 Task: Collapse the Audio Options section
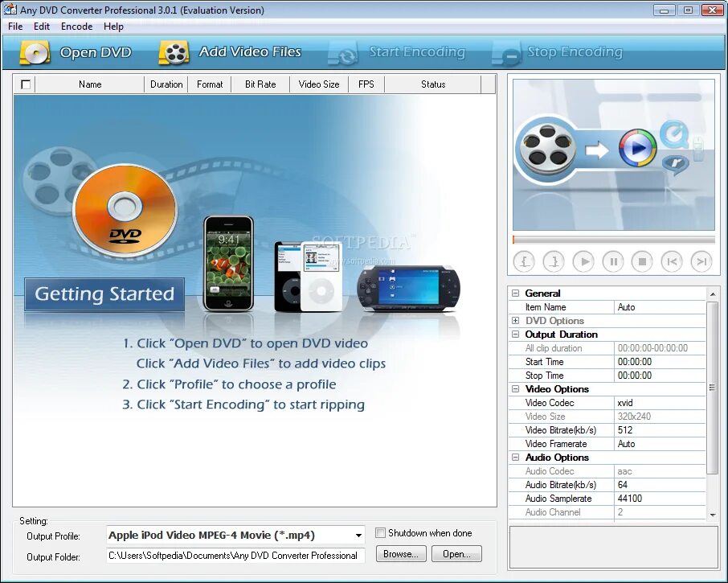click(x=515, y=457)
